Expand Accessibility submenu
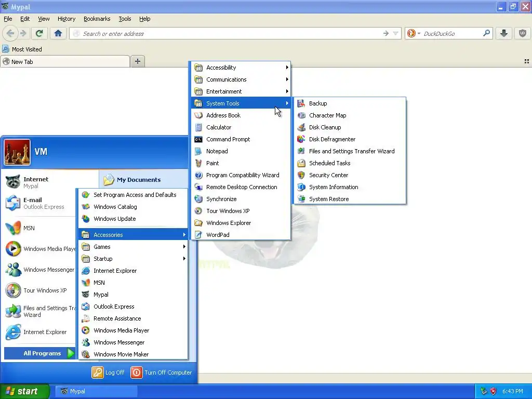This screenshot has width=532, height=399. [241, 68]
